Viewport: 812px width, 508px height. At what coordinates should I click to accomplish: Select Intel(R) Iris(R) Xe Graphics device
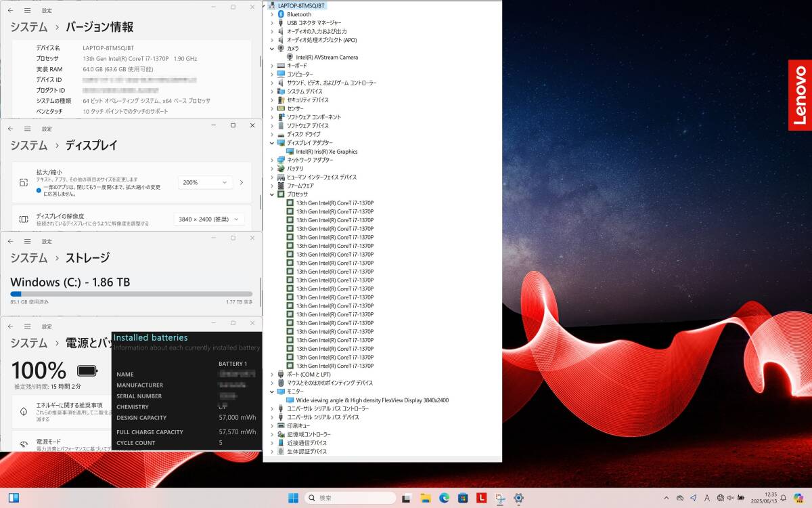pos(327,152)
